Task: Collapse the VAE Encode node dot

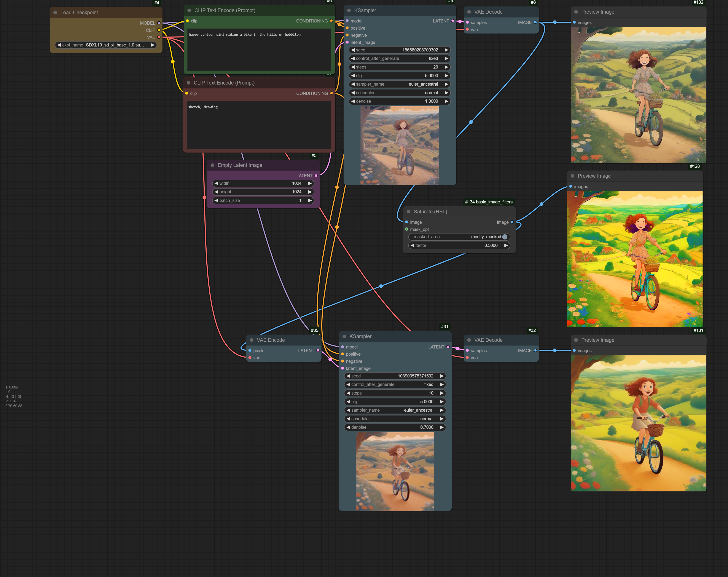Action: coord(252,340)
